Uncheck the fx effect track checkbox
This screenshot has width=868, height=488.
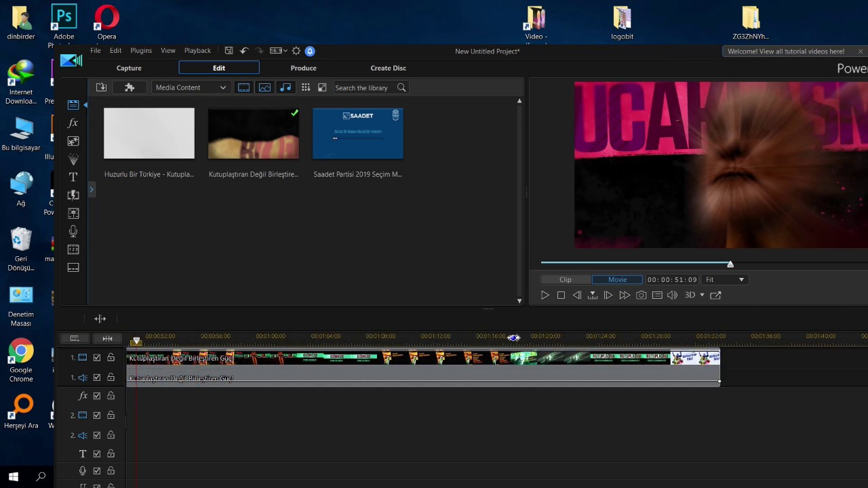tap(97, 396)
